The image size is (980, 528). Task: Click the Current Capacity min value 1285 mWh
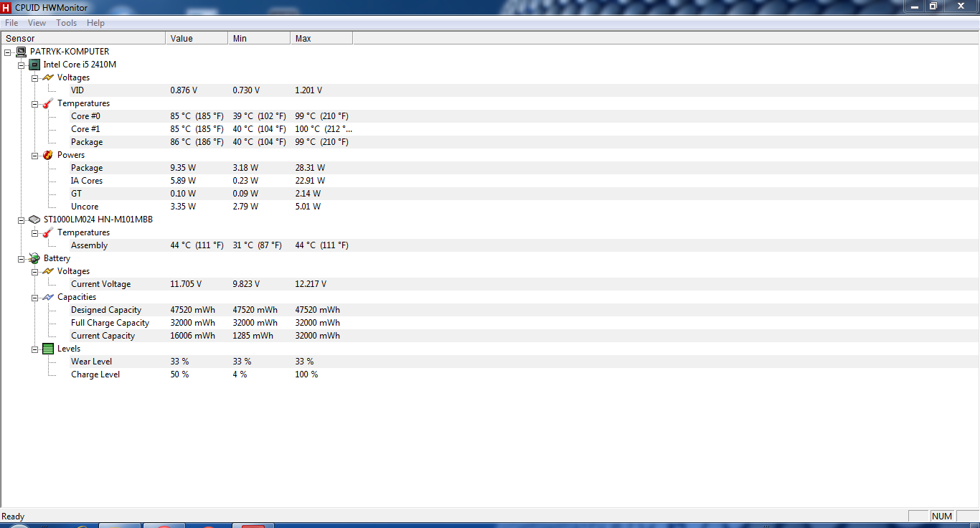point(253,336)
